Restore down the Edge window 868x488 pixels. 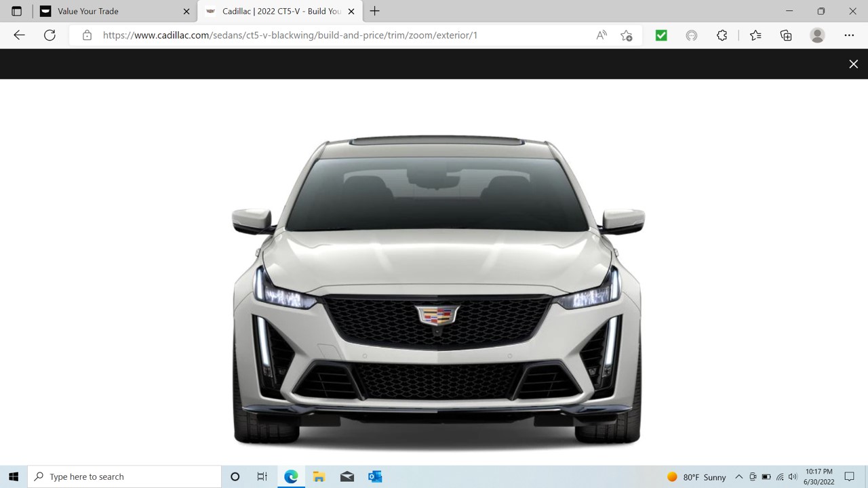(x=821, y=11)
